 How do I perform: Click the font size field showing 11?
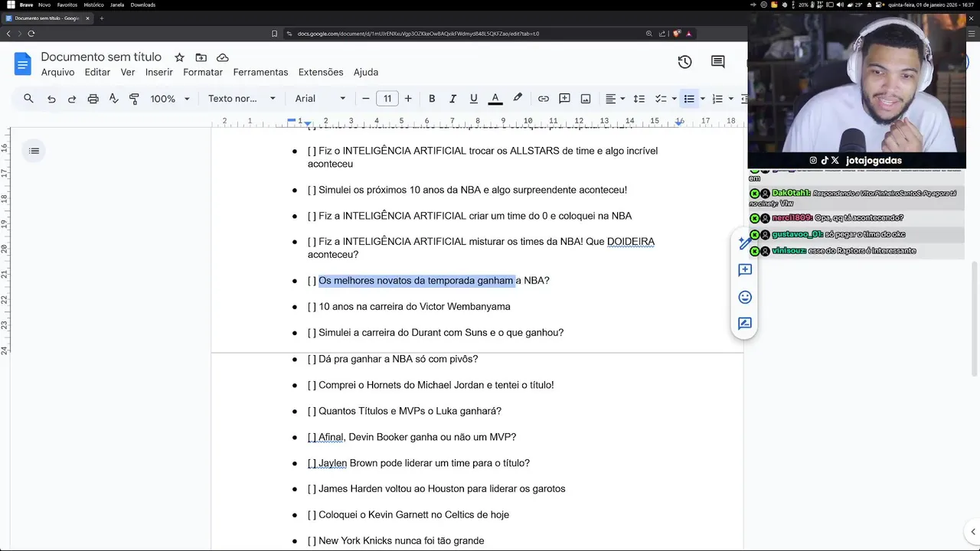click(387, 99)
